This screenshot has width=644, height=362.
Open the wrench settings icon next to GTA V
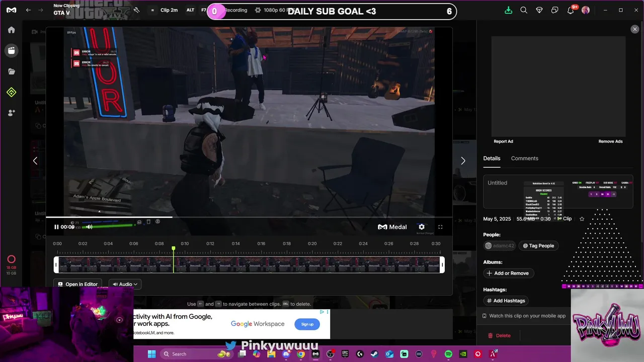click(136, 10)
